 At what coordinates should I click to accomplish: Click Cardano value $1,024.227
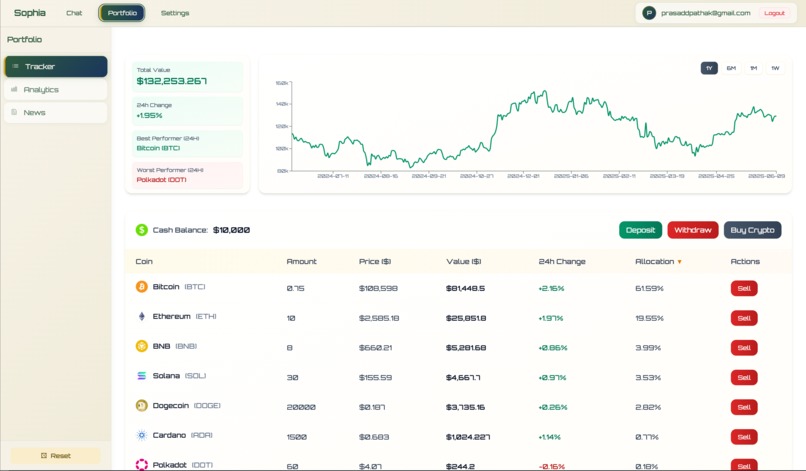click(468, 437)
